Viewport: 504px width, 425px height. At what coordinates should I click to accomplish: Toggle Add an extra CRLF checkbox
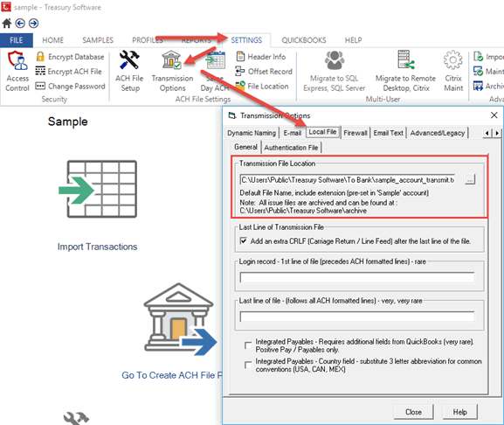[244, 240]
